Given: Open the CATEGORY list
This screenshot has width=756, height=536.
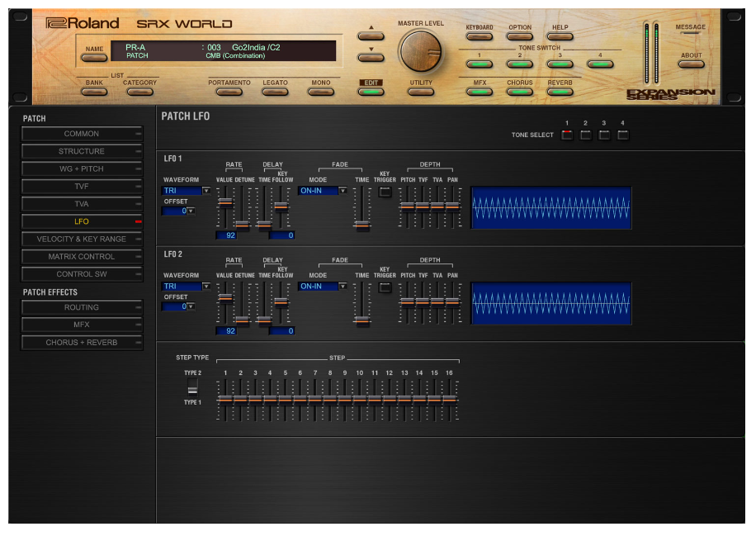Looking at the screenshot, I should [139, 92].
